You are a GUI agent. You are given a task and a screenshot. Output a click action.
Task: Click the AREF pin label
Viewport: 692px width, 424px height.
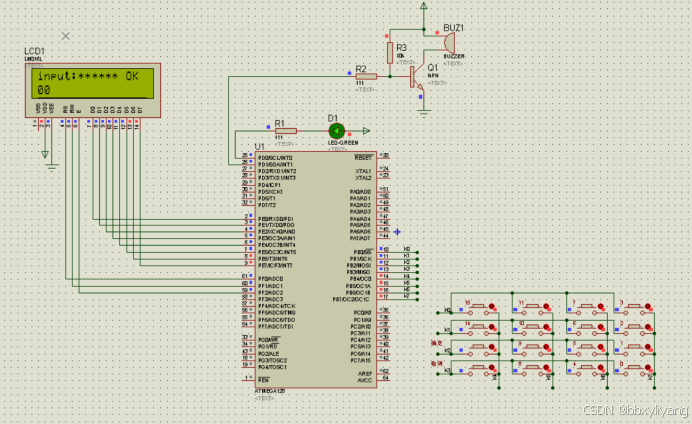click(x=365, y=374)
